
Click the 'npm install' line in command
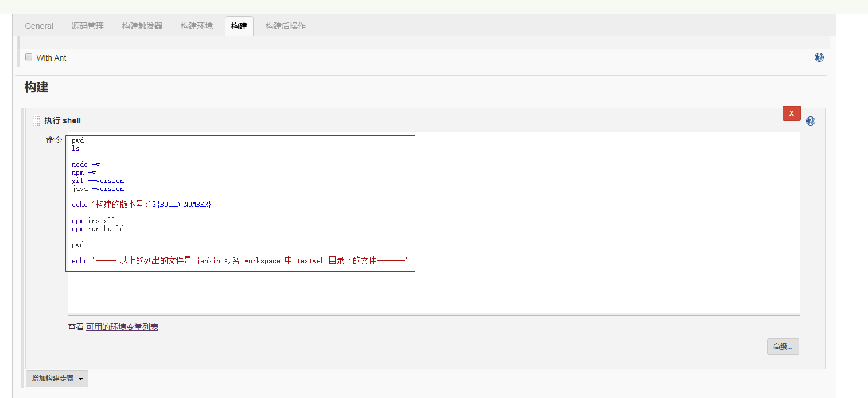point(94,221)
